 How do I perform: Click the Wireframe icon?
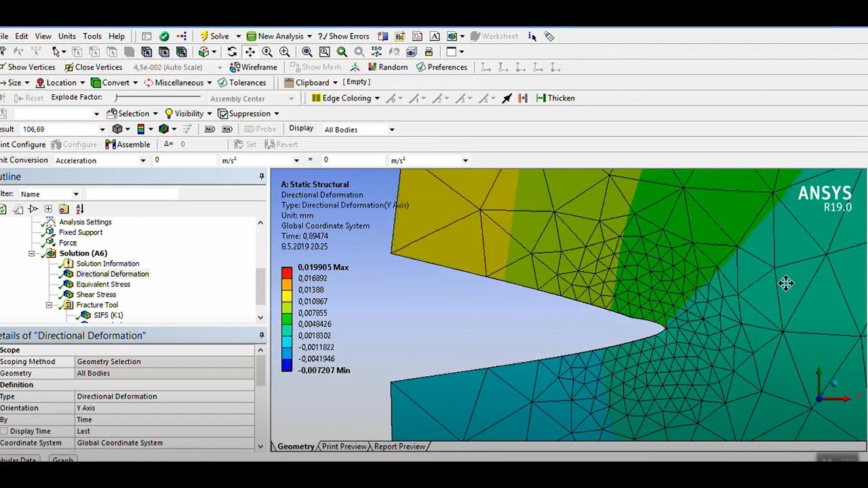click(x=235, y=67)
